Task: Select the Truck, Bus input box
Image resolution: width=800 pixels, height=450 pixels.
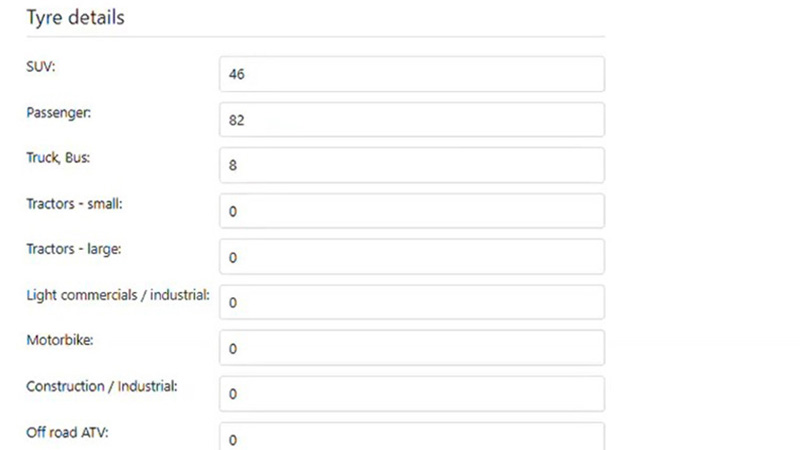Action: point(411,166)
